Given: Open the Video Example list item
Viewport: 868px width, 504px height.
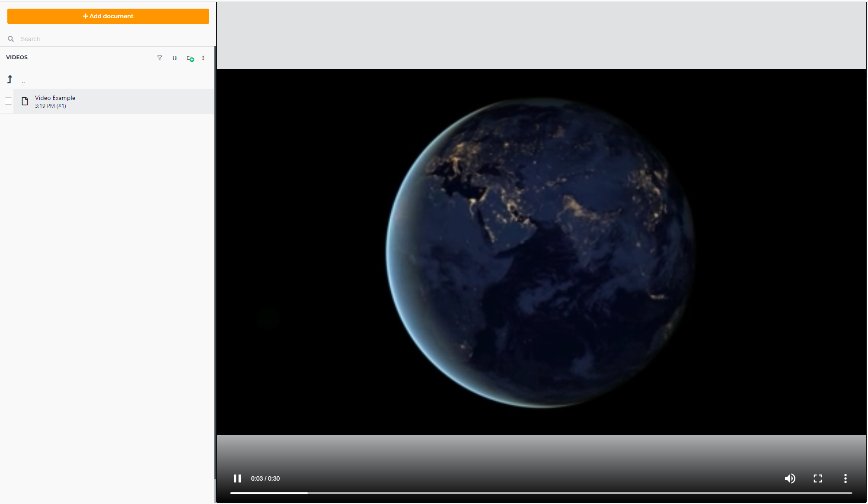Looking at the screenshot, I should [114, 101].
